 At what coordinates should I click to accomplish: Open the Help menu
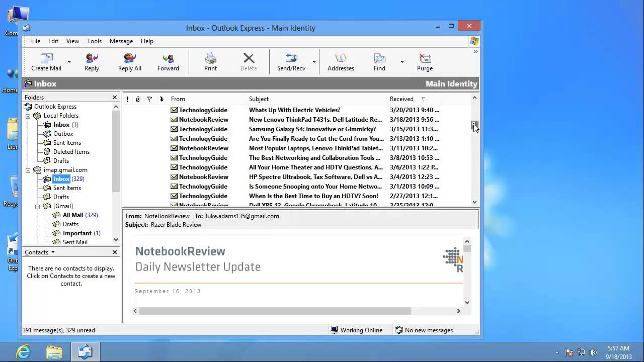point(147,41)
